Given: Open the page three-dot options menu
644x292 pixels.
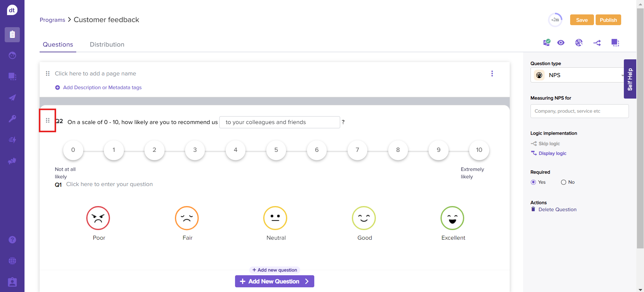Looking at the screenshot, I should pyautogui.click(x=492, y=73).
